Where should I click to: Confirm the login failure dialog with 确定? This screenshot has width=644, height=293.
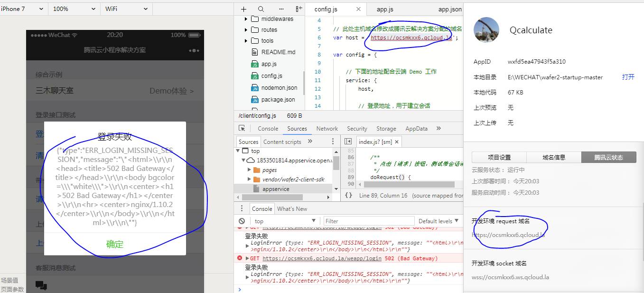(115, 244)
